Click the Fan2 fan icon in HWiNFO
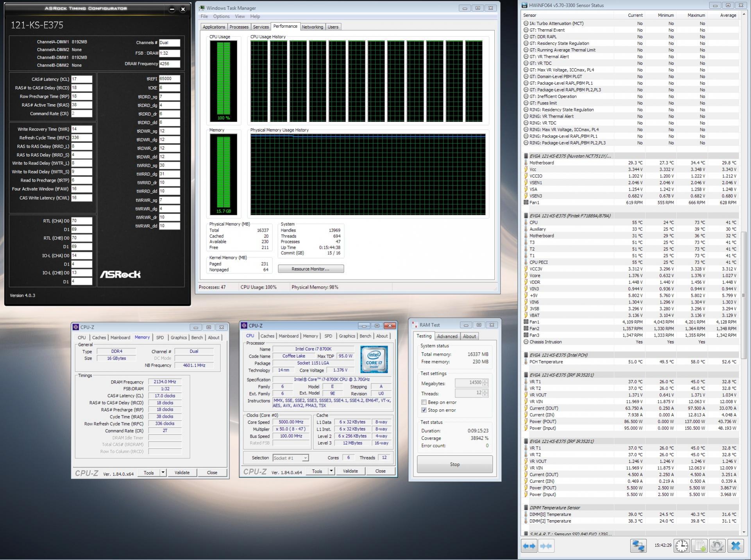 tap(526, 329)
